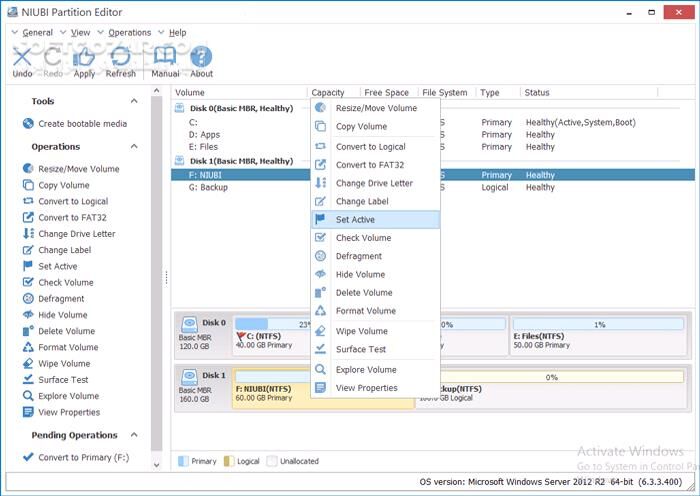Click View Properties icon in sidebar
Screen dimensions: 700x496
click(28, 412)
